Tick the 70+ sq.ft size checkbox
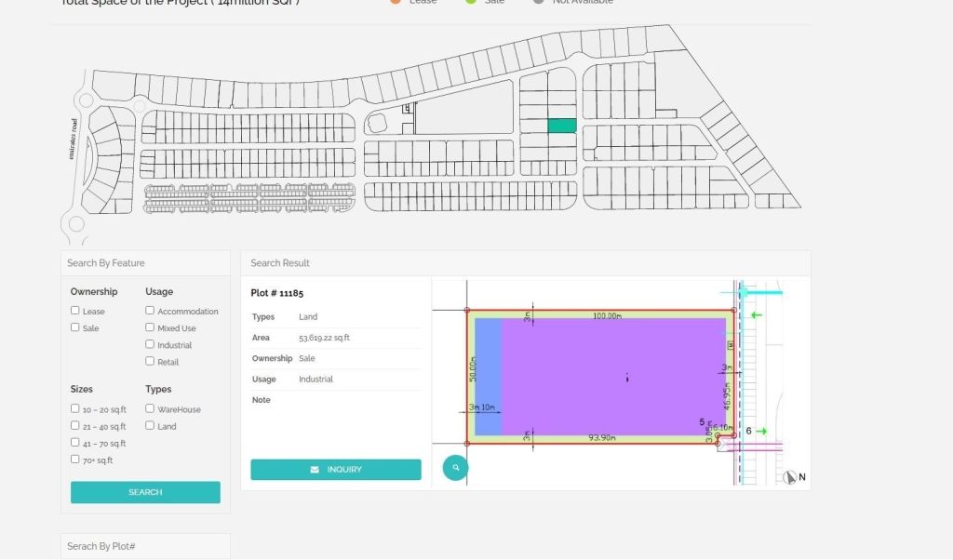 pos(75,460)
